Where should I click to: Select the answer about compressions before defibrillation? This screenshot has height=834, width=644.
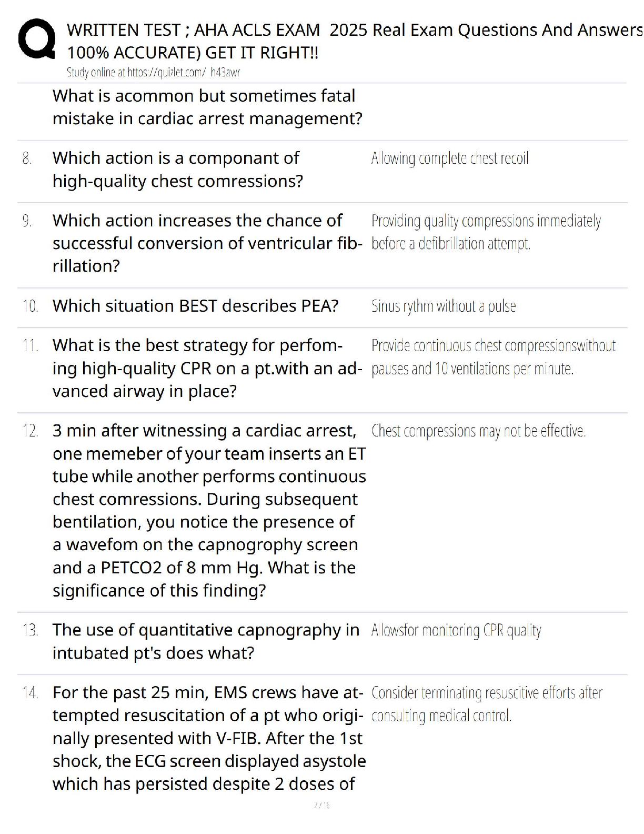pos(486,232)
